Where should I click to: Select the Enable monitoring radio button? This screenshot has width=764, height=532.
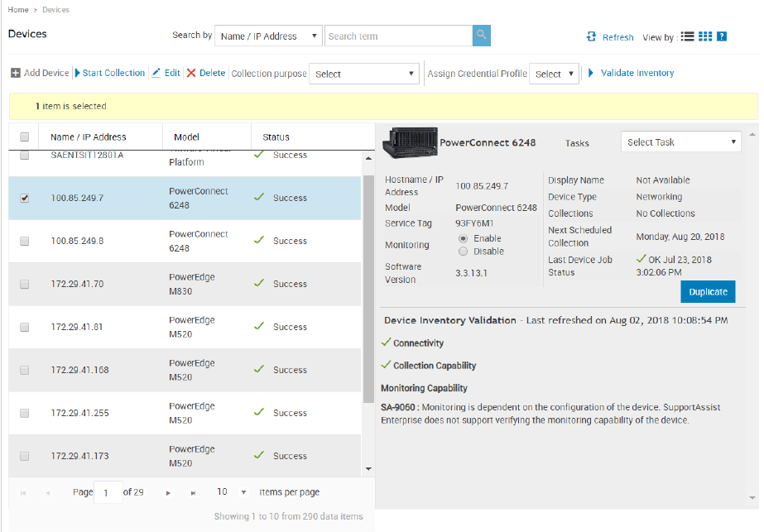pos(463,238)
